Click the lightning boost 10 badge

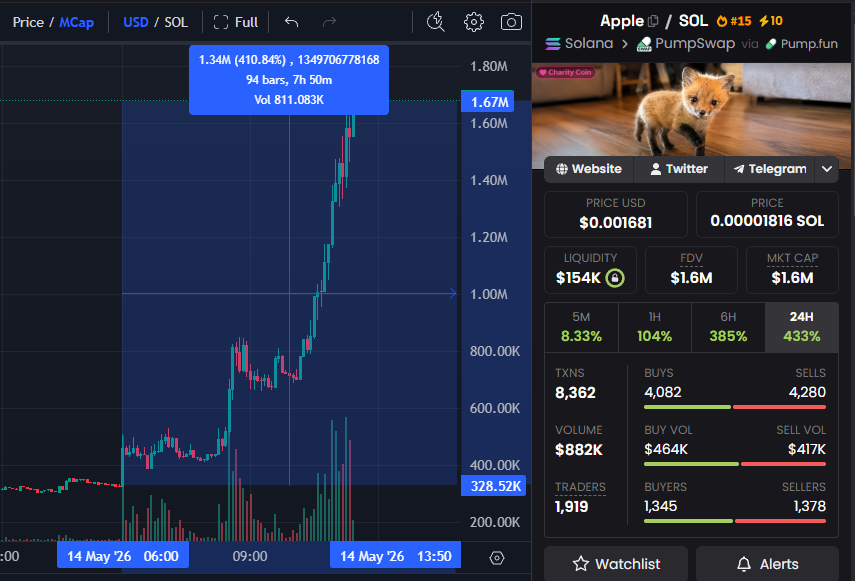coord(771,21)
